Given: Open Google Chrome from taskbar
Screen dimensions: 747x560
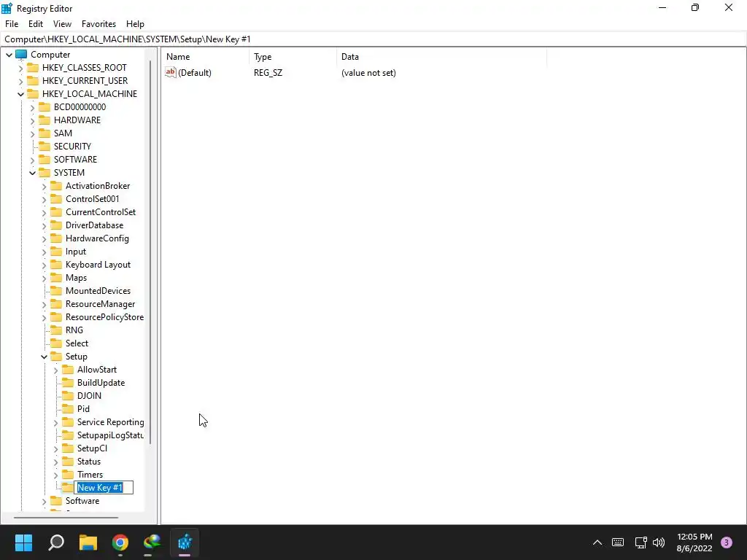Looking at the screenshot, I should click(120, 542).
